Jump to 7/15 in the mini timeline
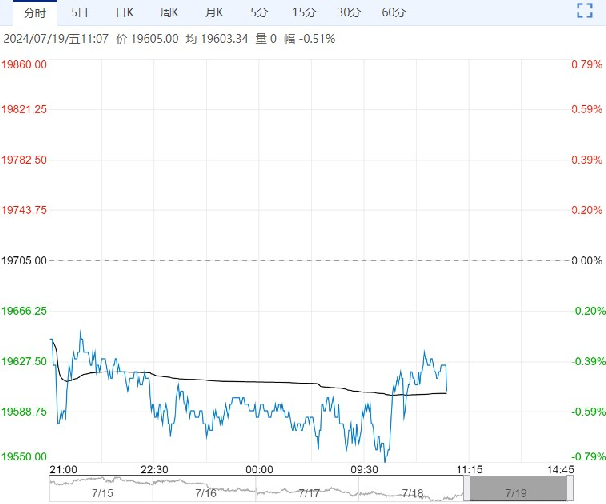606x504 pixels. (x=103, y=493)
